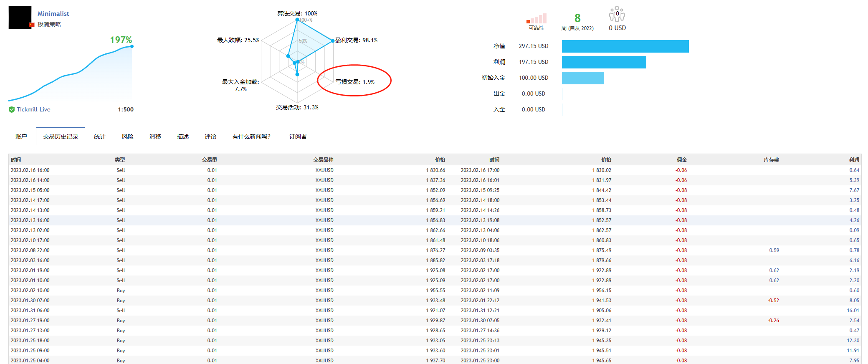The height and width of the screenshot is (364, 868).
Task: Open the 有什么新闻吗? tab
Action: tap(251, 136)
